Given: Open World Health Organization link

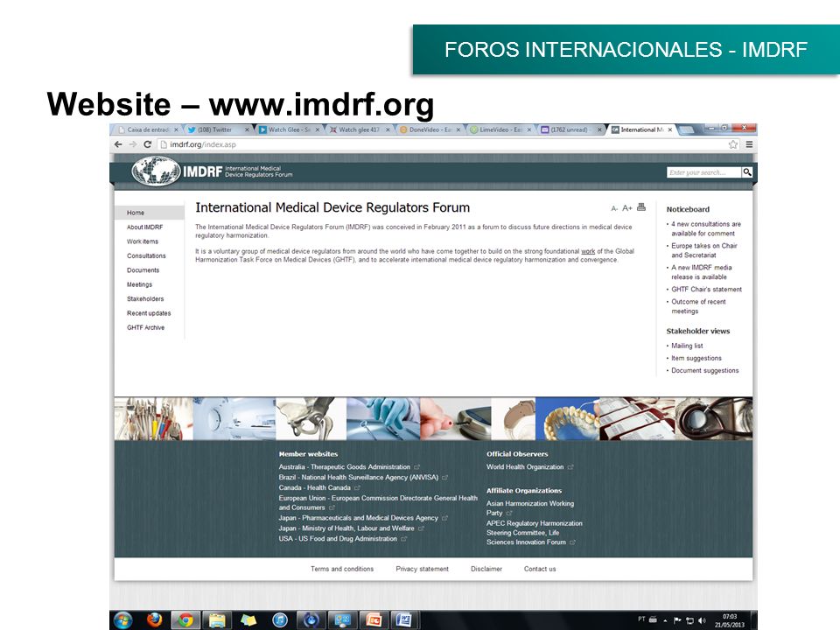Looking at the screenshot, I should (525, 467).
